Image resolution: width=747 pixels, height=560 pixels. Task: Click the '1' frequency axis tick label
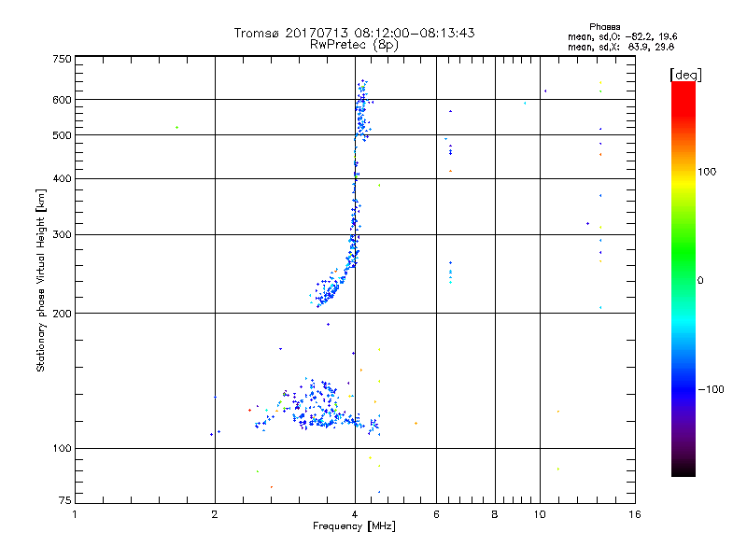(x=75, y=514)
